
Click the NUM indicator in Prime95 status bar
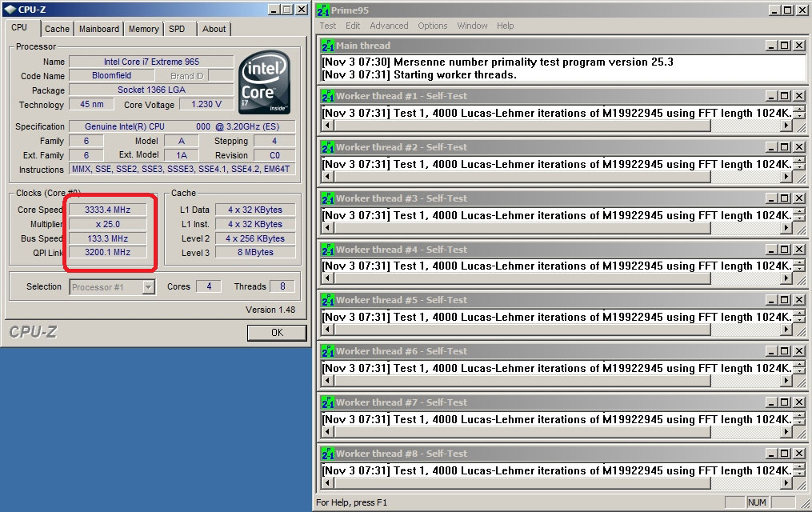tap(757, 502)
